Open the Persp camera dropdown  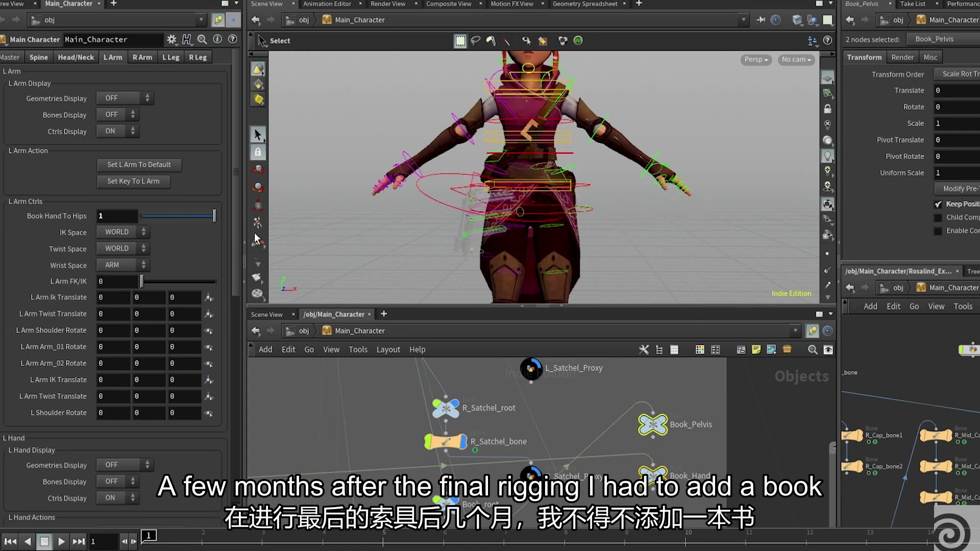[x=756, y=60]
